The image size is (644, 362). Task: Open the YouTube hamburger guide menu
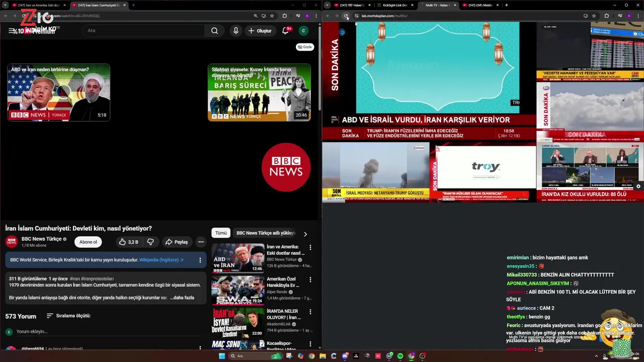[x=12, y=31]
